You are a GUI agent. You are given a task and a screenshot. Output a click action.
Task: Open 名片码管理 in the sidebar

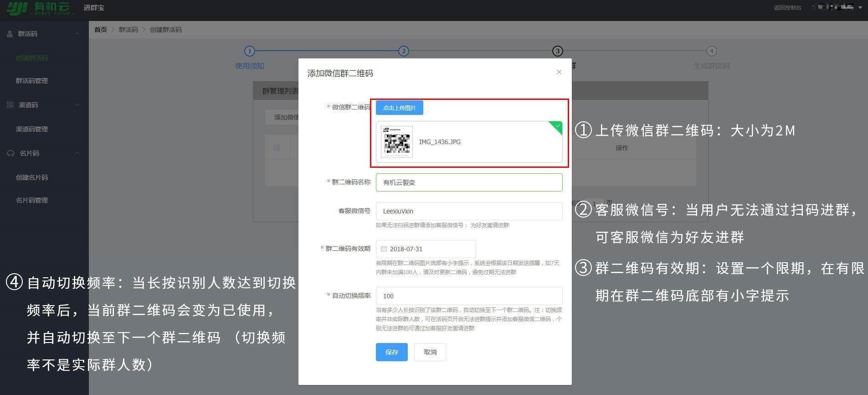pyautogui.click(x=32, y=200)
